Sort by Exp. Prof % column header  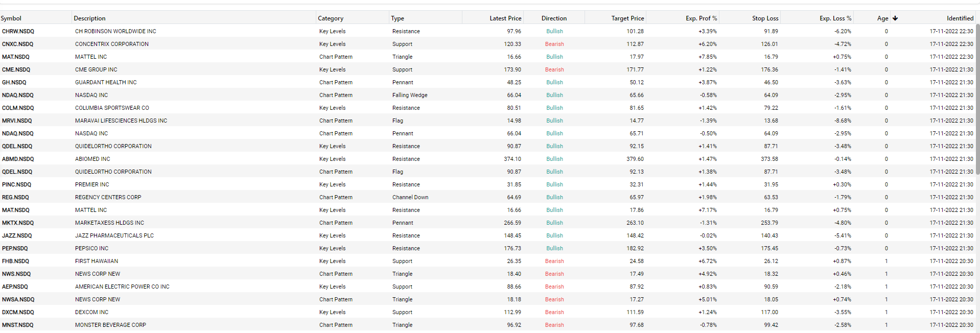(x=701, y=18)
